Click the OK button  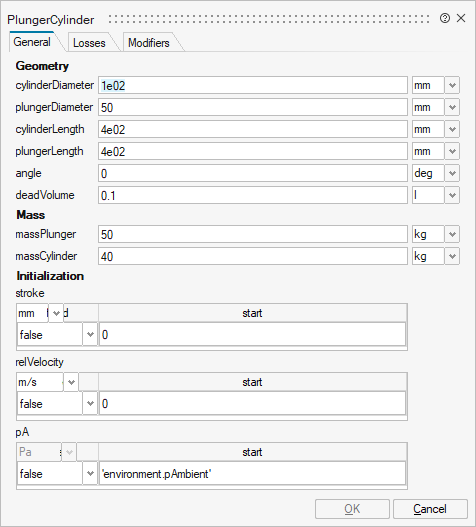click(x=352, y=509)
